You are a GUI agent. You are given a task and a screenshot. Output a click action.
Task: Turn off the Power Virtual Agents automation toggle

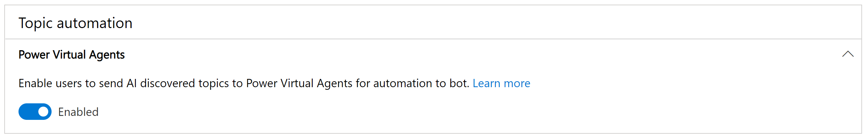[x=35, y=112]
